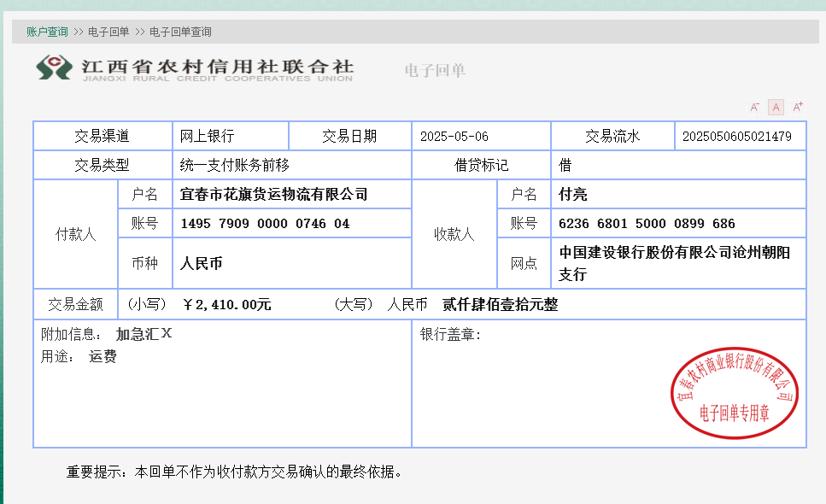
Task: Click payee branch 中国建设银行股份有限公司沧州朝阳支行
Action: coord(674,263)
